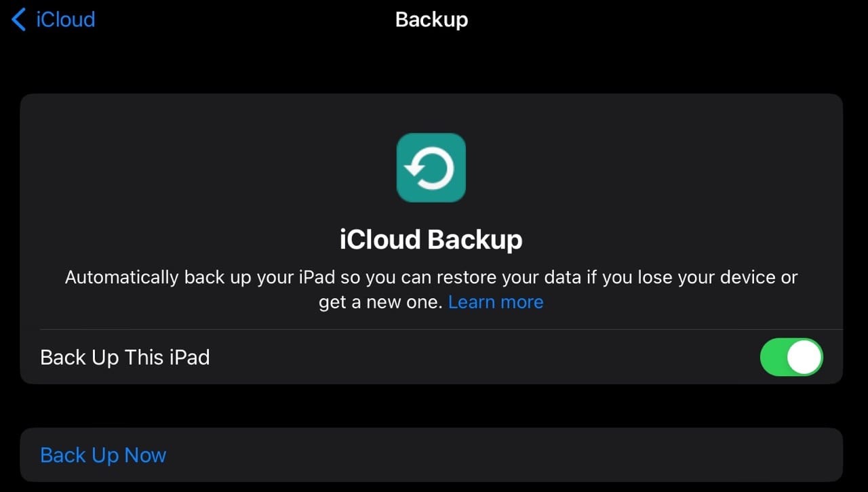Click the iCloud Backup heading text
The height and width of the screenshot is (492, 868).
(x=431, y=240)
